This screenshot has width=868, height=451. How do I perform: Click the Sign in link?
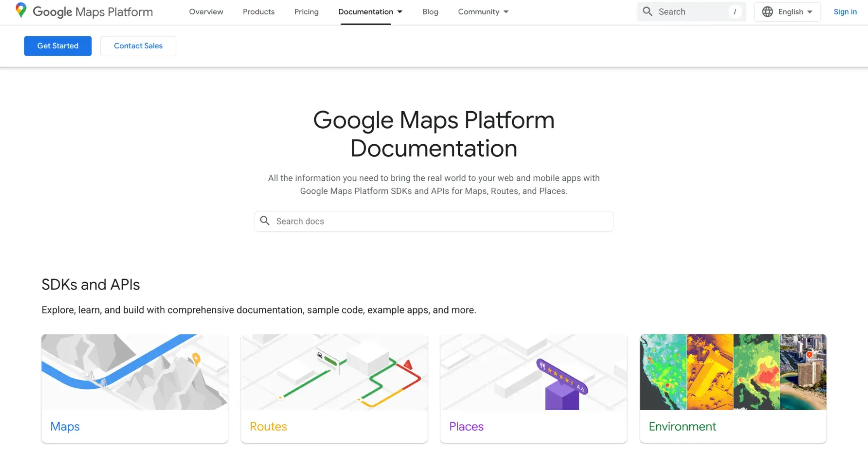coord(845,12)
